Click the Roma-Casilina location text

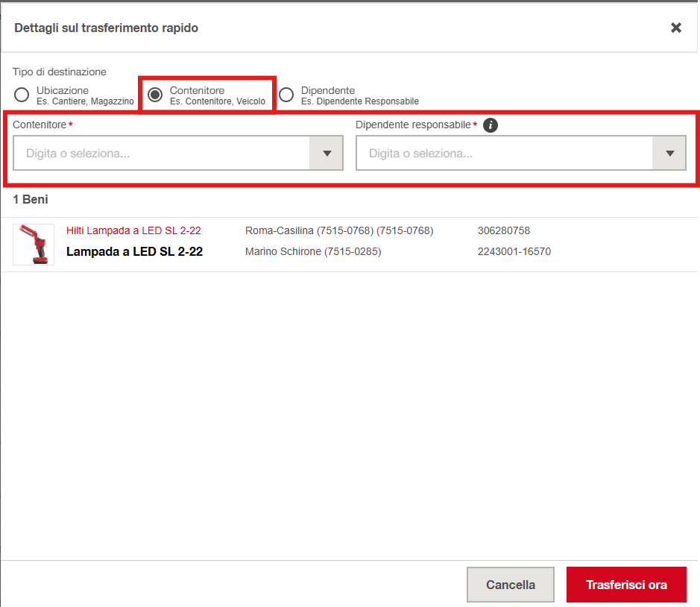pyautogui.click(x=338, y=231)
